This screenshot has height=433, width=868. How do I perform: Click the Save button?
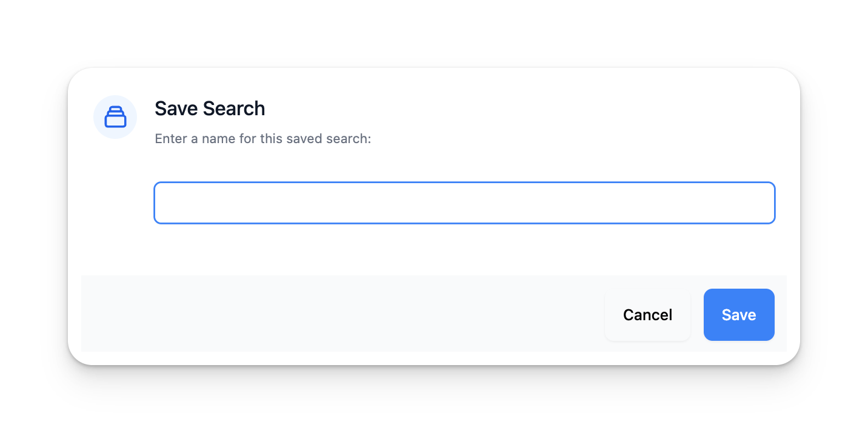[x=738, y=315]
